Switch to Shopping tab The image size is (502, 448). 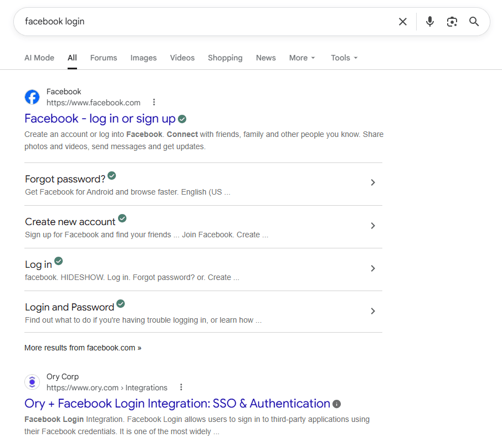(x=225, y=58)
